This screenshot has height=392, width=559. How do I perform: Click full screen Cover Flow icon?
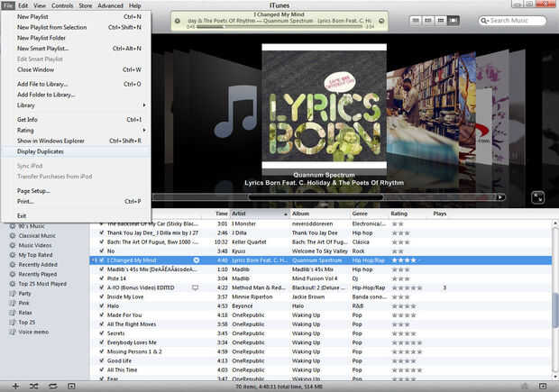pos(537,197)
